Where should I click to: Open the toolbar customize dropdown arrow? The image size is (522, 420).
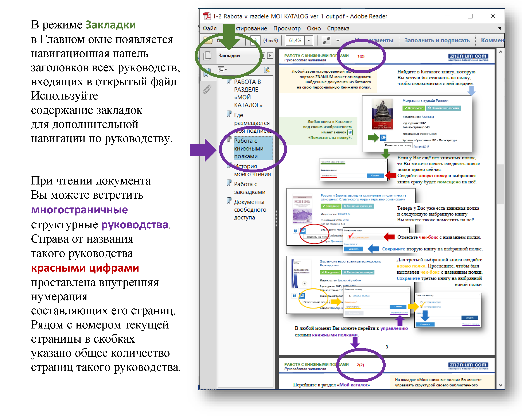tap(338, 40)
